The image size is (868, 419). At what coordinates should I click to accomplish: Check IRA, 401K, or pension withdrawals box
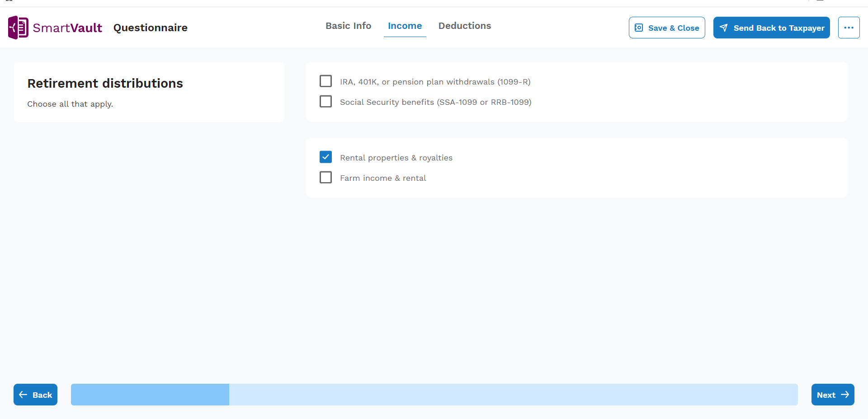[325, 81]
